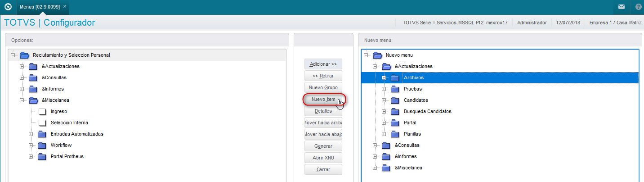Click the Abrir XNU button
The width and height of the screenshot is (644, 182).
pyautogui.click(x=323, y=158)
